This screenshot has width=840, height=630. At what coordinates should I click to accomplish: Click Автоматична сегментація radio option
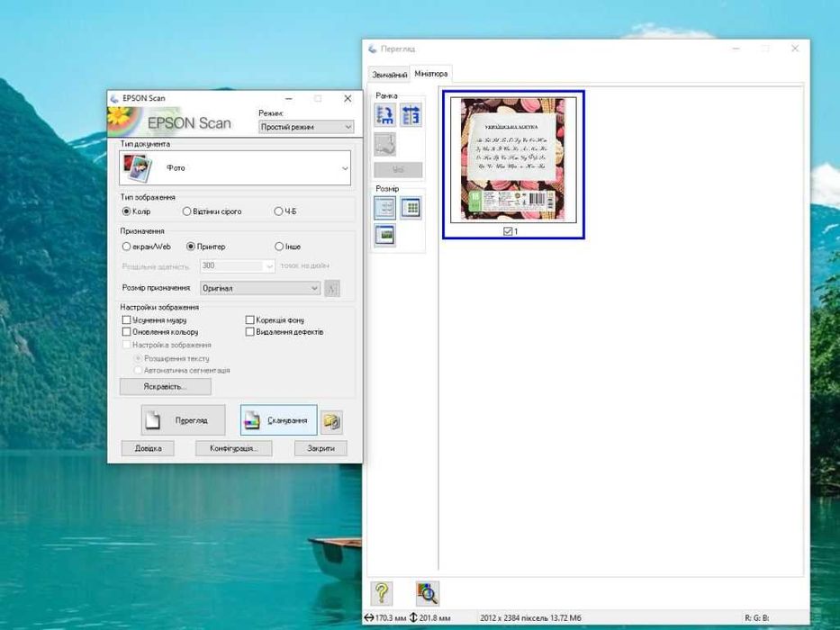coord(182,370)
